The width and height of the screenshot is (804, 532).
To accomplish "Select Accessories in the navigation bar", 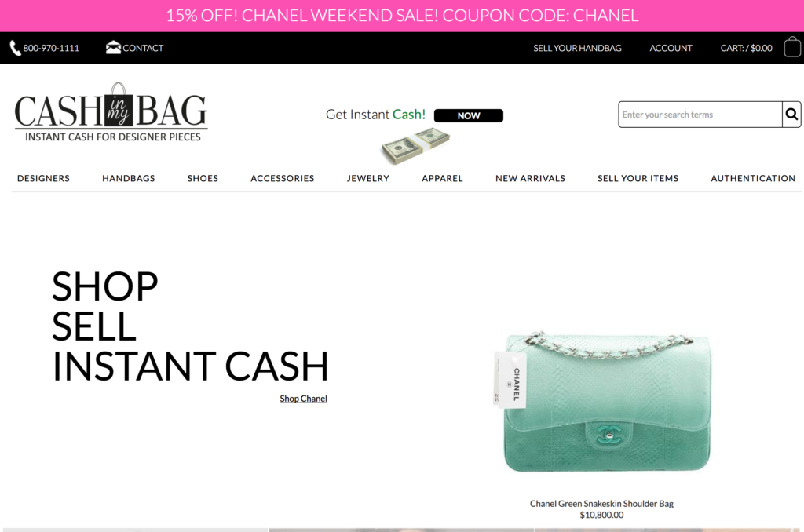I will point(283,178).
